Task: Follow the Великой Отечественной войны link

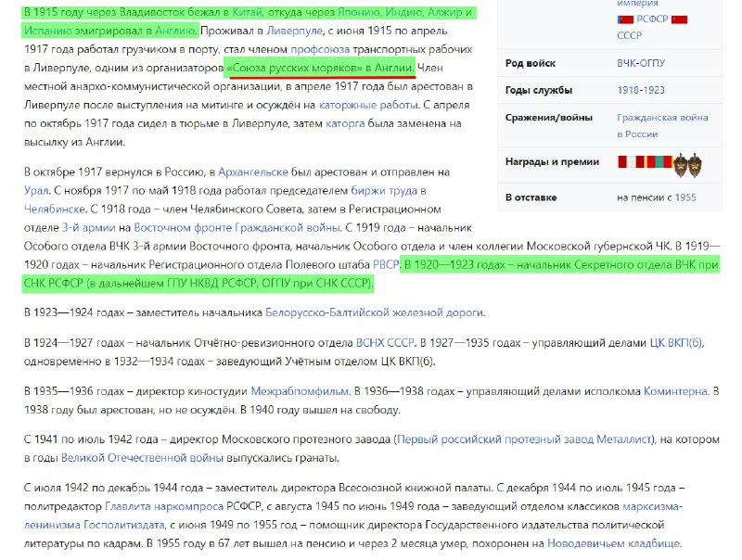Action: coord(142,458)
